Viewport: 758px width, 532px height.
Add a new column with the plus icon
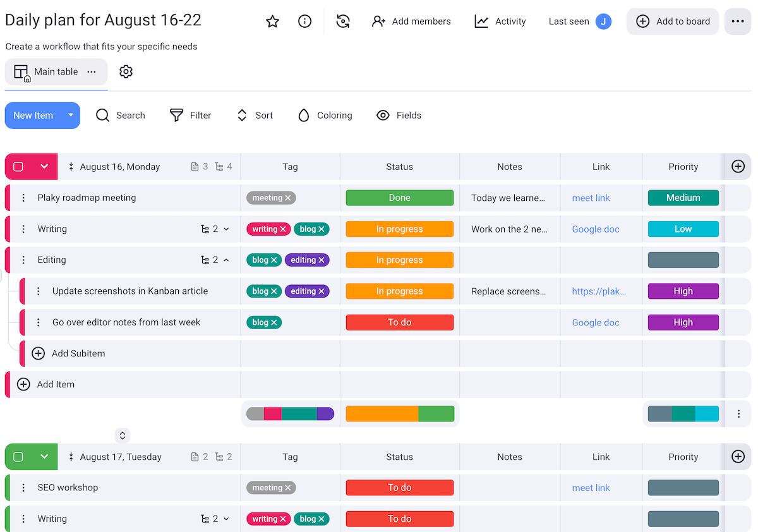tap(738, 166)
